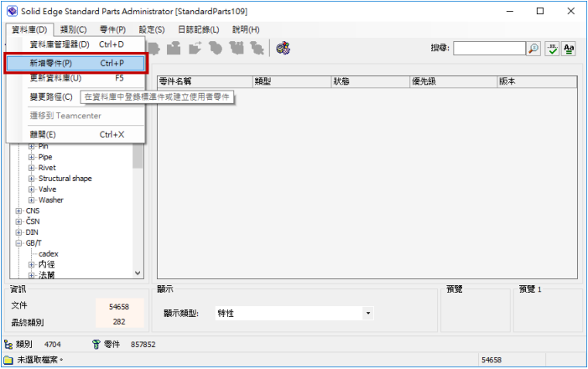The height and width of the screenshot is (369, 588).
Task: Click the 最終類別 value 282
Action: click(119, 322)
